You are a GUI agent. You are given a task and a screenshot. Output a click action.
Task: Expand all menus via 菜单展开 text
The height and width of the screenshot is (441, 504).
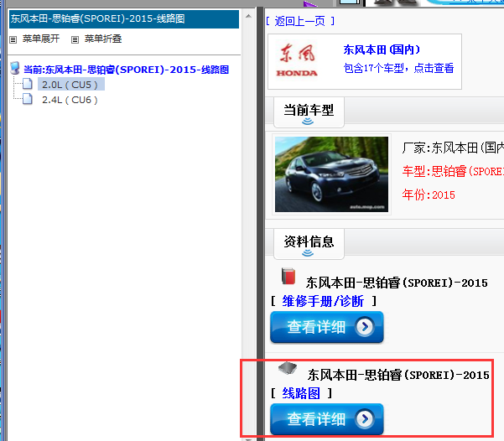[41, 39]
